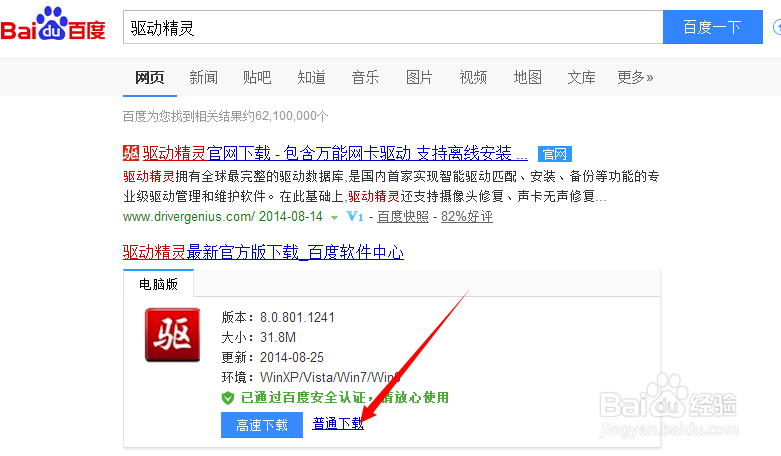Click the www.drivergenius.com URL
Viewport: 781px width, 456px height.
189,217
